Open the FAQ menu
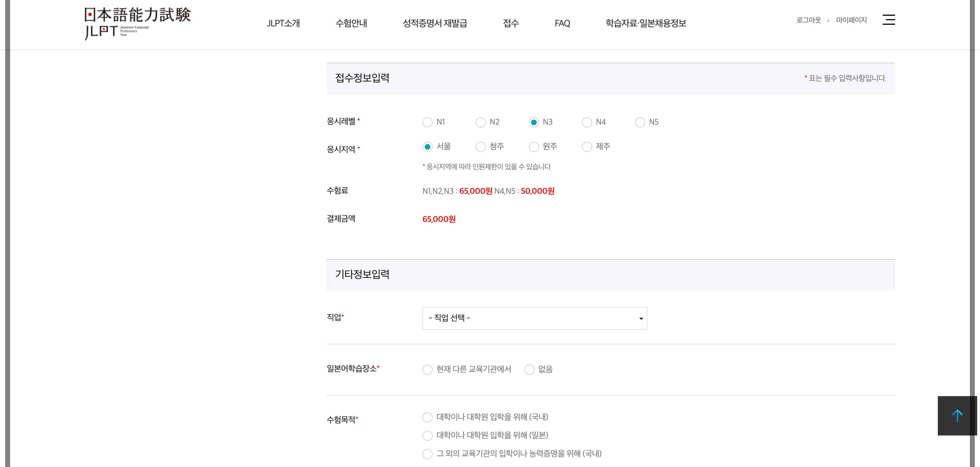Image resolution: width=980 pixels, height=467 pixels. click(x=562, y=23)
